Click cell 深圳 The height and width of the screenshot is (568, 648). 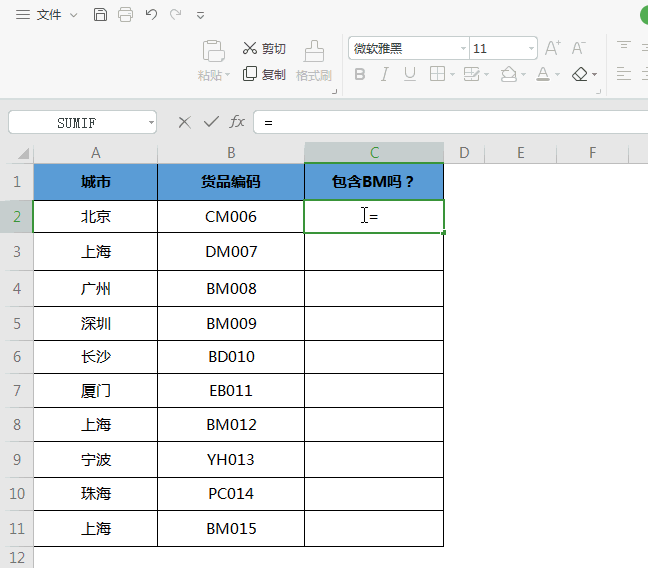coord(95,324)
